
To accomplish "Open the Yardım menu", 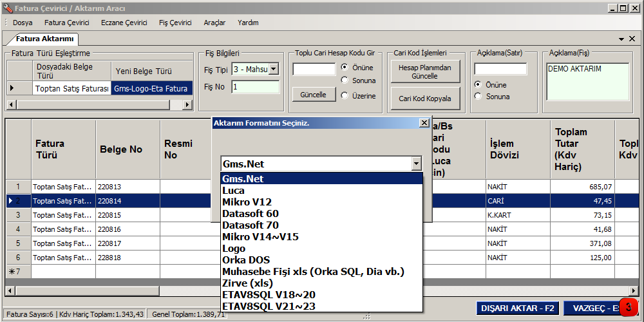I will pyautogui.click(x=248, y=23).
